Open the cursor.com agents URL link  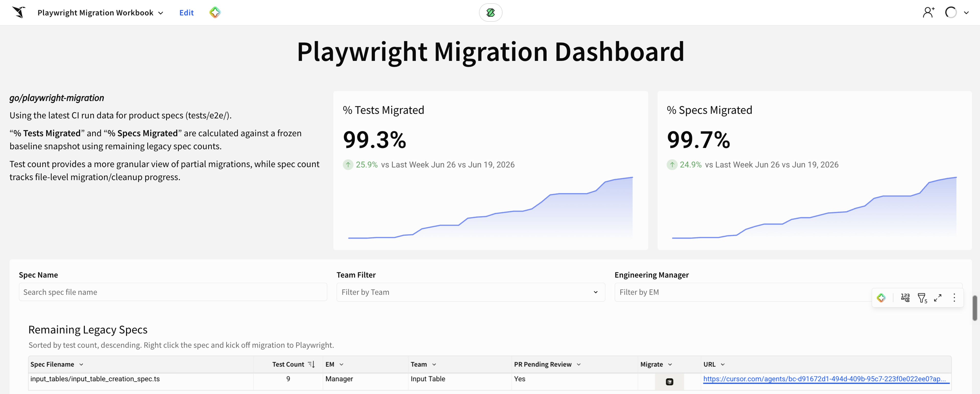pos(824,379)
